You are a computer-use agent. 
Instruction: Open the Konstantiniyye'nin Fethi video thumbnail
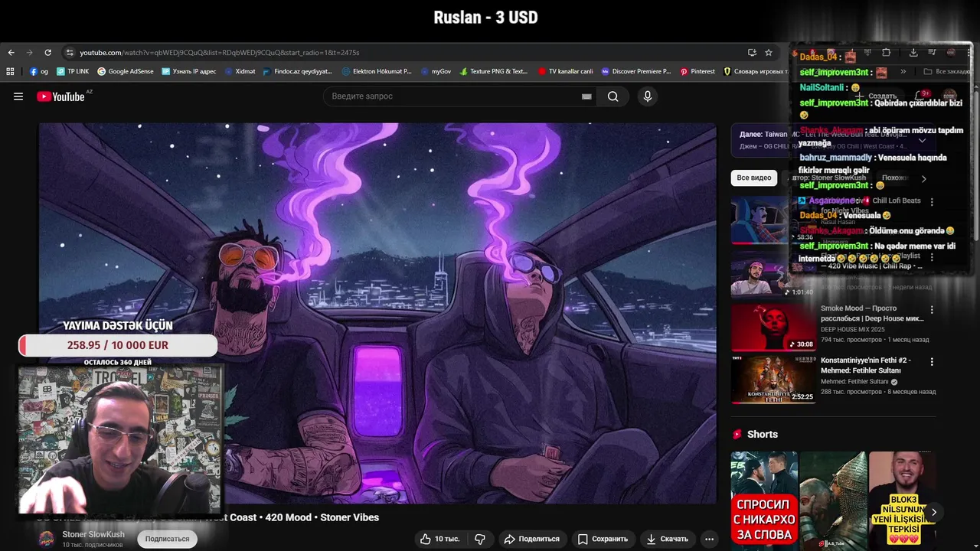tap(773, 378)
